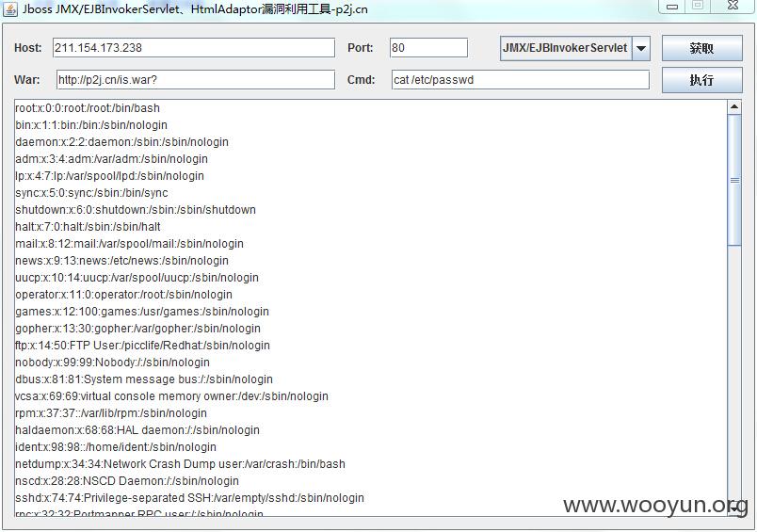Viewport: 757px width, 532px height.
Task: Click the line starting 'daemon:x:2:2'
Action: [x=121, y=142]
